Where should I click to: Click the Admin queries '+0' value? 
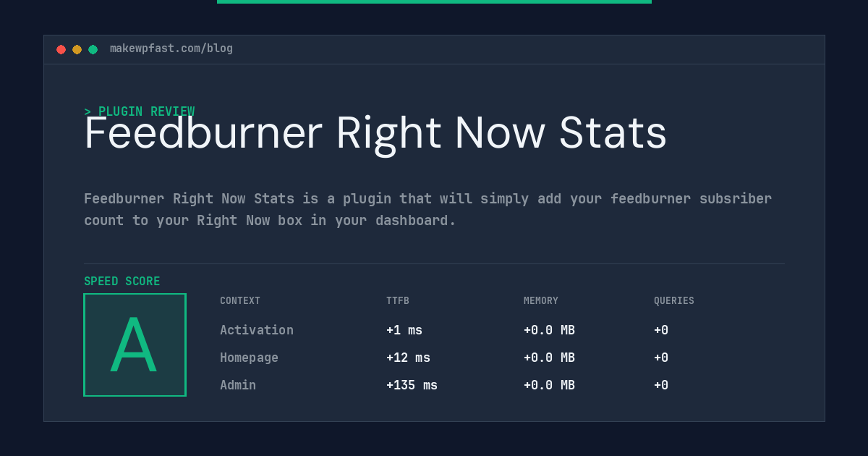tap(661, 385)
